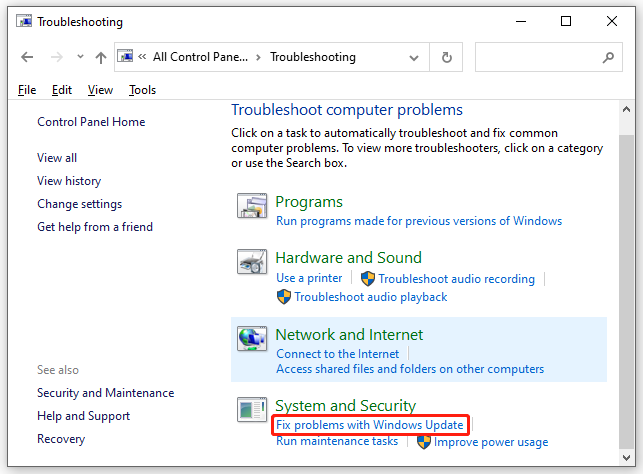This screenshot has height=474, width=643.
Task: Open Change settings link
Action: [x=80, y=204]
